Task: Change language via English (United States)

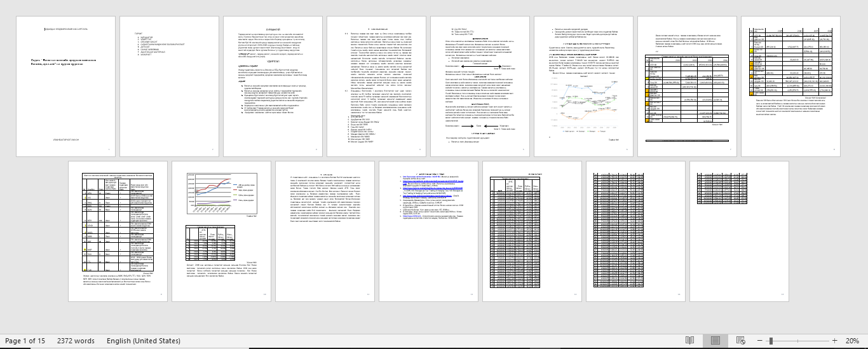Action: [x=144, y=341]
